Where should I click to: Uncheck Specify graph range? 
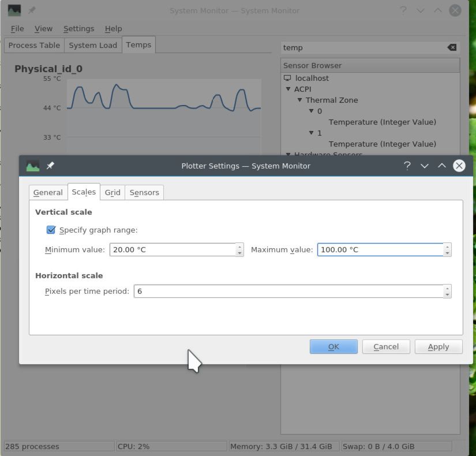(x=51, y=230)
